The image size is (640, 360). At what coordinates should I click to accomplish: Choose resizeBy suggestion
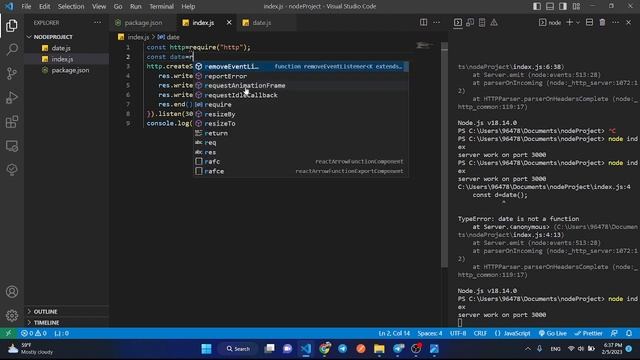coord(301,114)
